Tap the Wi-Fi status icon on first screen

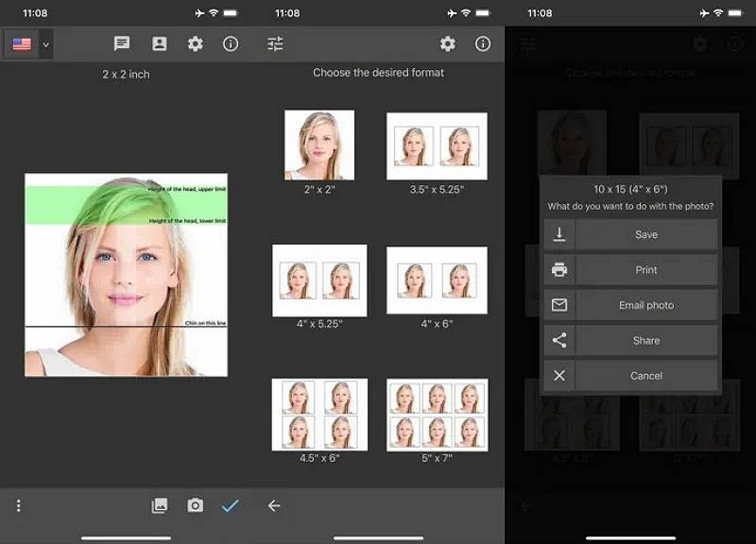[x=214, y=13]
